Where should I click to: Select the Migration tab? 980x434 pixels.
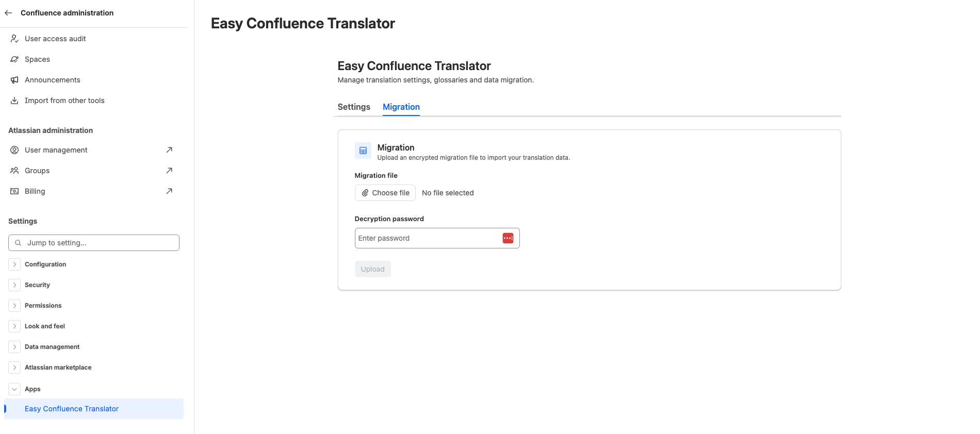pyautogui.click(x=401, y=107)
